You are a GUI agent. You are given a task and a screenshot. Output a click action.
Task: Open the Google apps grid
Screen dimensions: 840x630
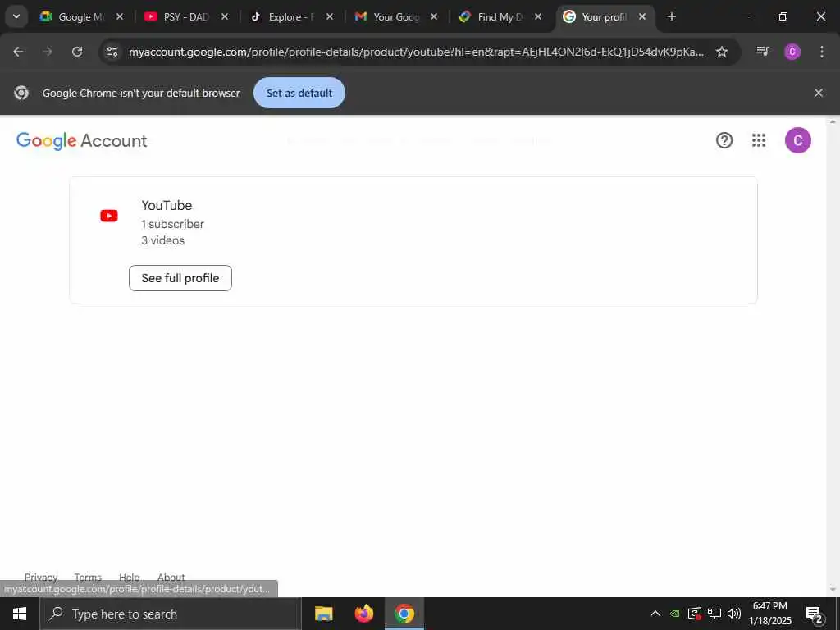click(x=759, y=140)
